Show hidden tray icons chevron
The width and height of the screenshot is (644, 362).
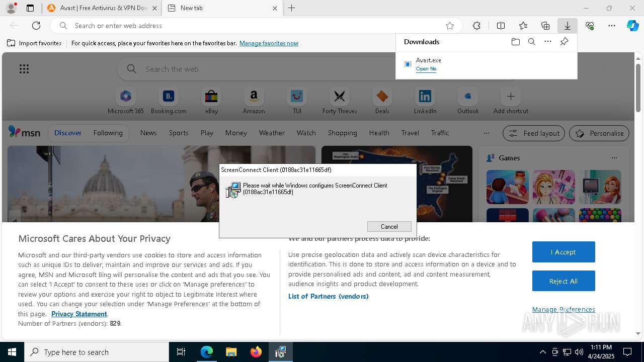pos(542,352)
